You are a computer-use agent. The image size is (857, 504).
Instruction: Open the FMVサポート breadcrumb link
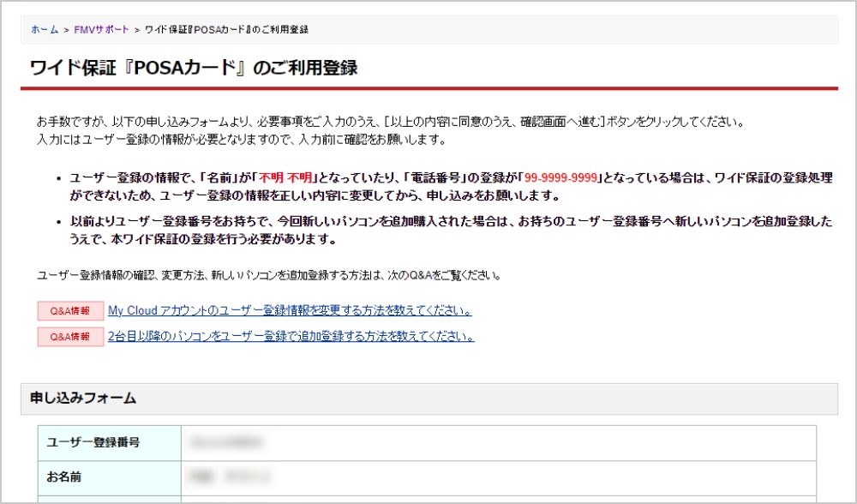(x=101, y=29)
